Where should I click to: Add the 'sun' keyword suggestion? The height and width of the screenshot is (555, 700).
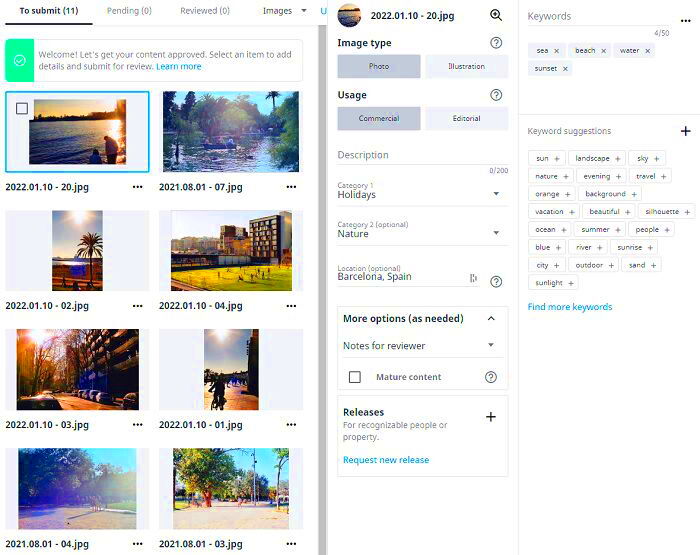click(x=547, y=158)
